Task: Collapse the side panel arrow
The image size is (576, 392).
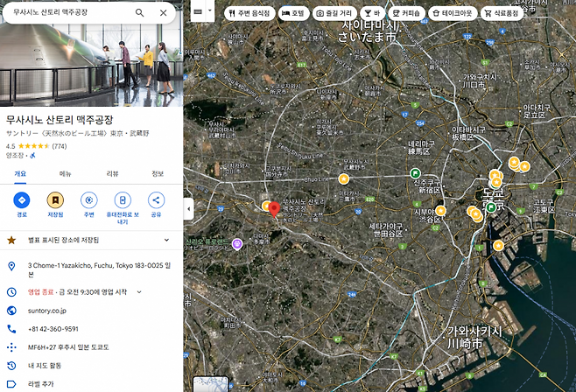Action: pyautogui.click(x=188, y=209)
